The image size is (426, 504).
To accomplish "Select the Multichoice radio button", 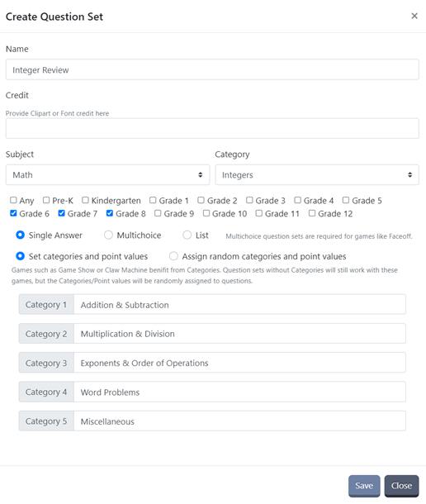I will click(x=108, y=235).
